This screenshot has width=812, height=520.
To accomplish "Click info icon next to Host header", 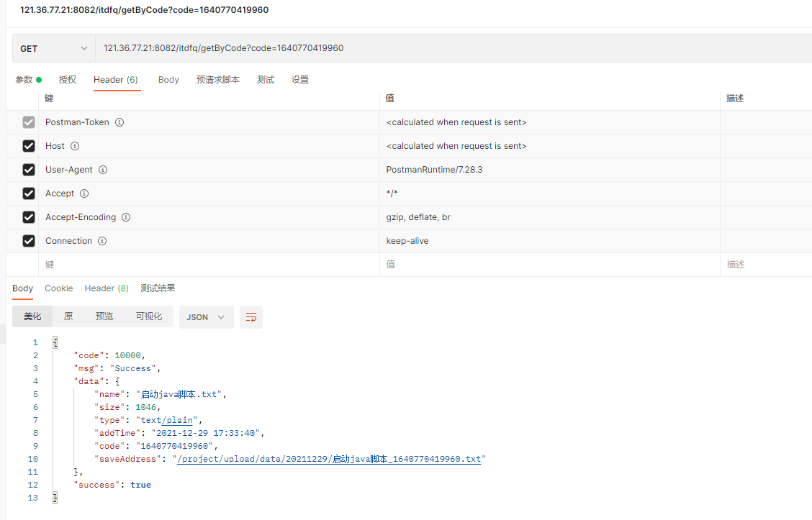I will coord(75,146).
